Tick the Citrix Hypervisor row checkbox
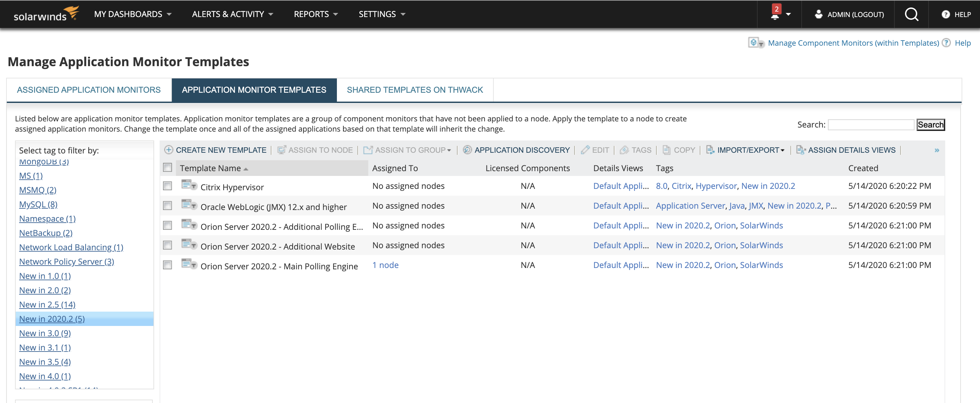This screenshot has height=403, width=980. click(167, 186)
